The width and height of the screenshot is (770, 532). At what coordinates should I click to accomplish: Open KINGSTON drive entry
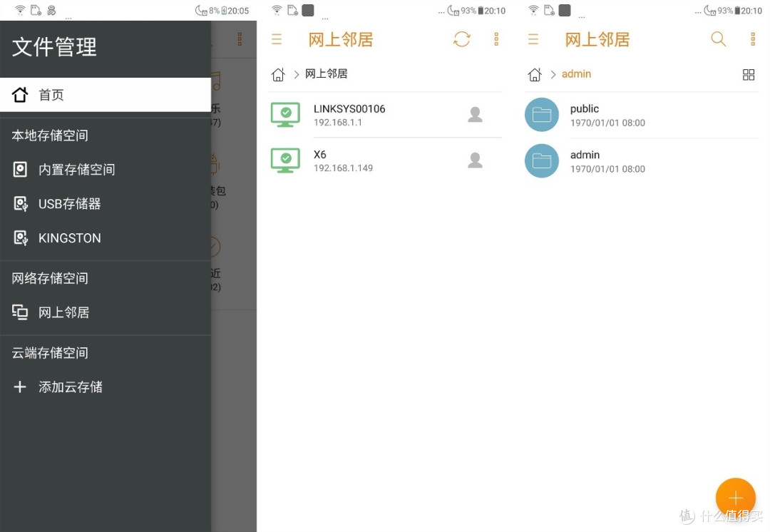point(106,238)
